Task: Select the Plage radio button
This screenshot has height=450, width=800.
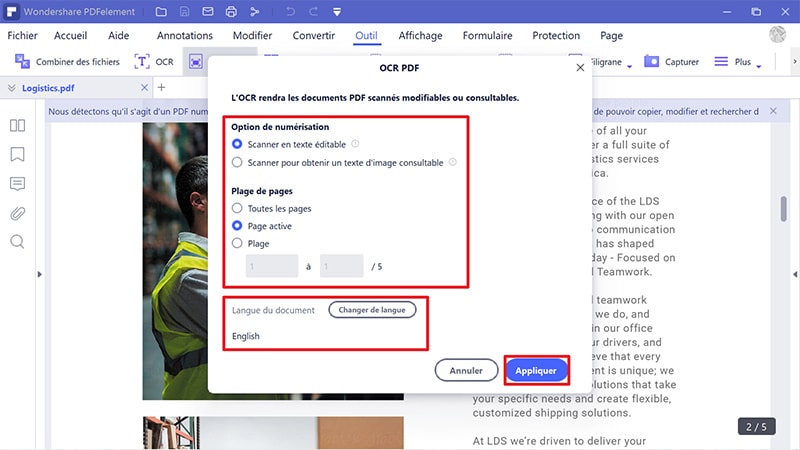Action: click(x=237, y=243)
